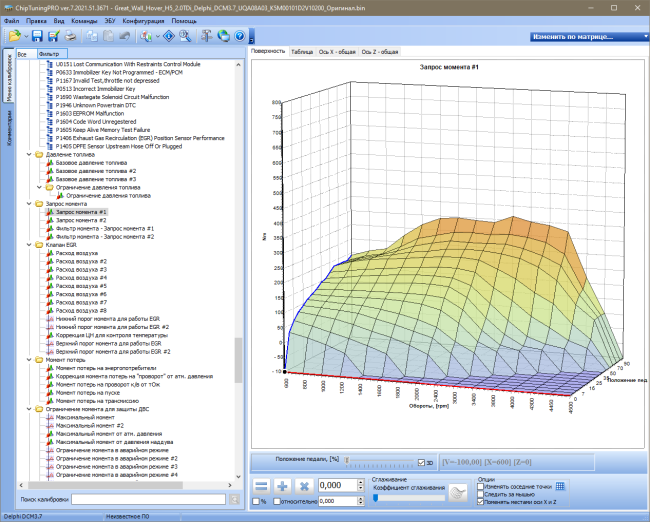This screenshot has height=522, width=650.
Task: Select Запрос момента #2 in the tree
Action: (x=81, y=220)
